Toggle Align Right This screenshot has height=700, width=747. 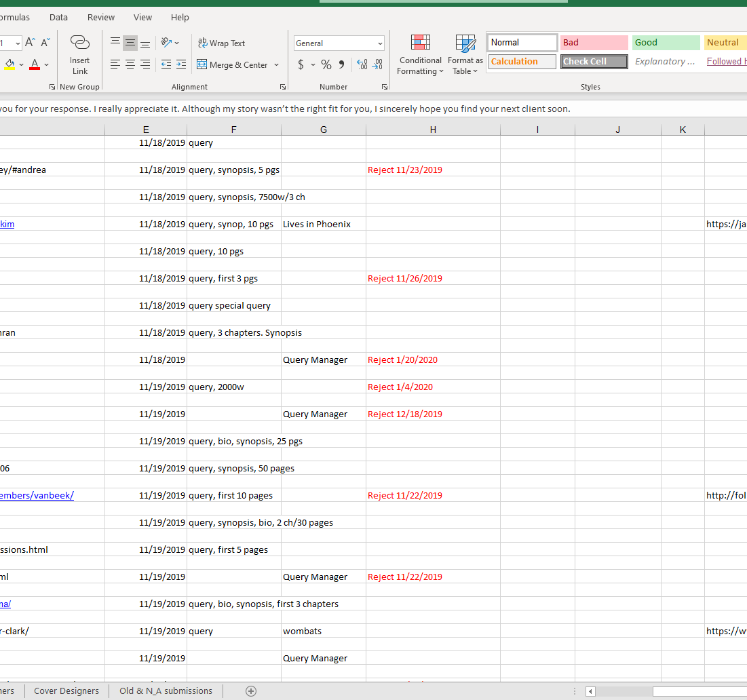(x=145, y=64)
